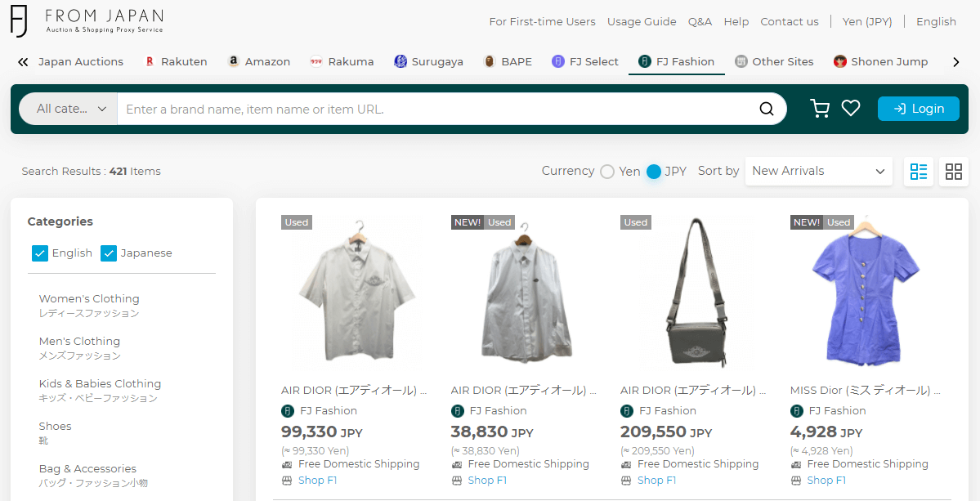The width and height of the screenshot is (980, 501).
Task: Click the Amazon tab icon
Action: 233,61
